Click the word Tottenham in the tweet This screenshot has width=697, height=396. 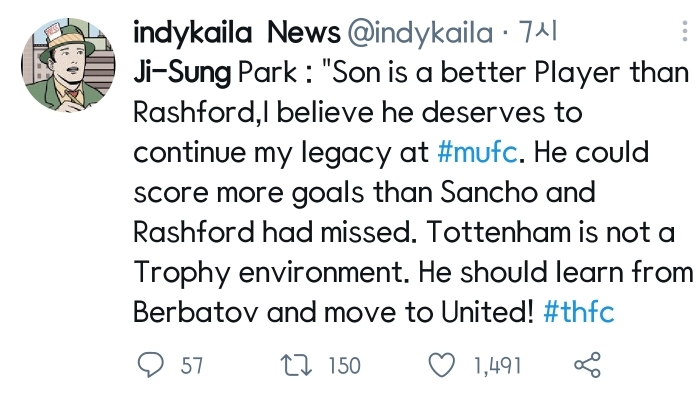498,232
